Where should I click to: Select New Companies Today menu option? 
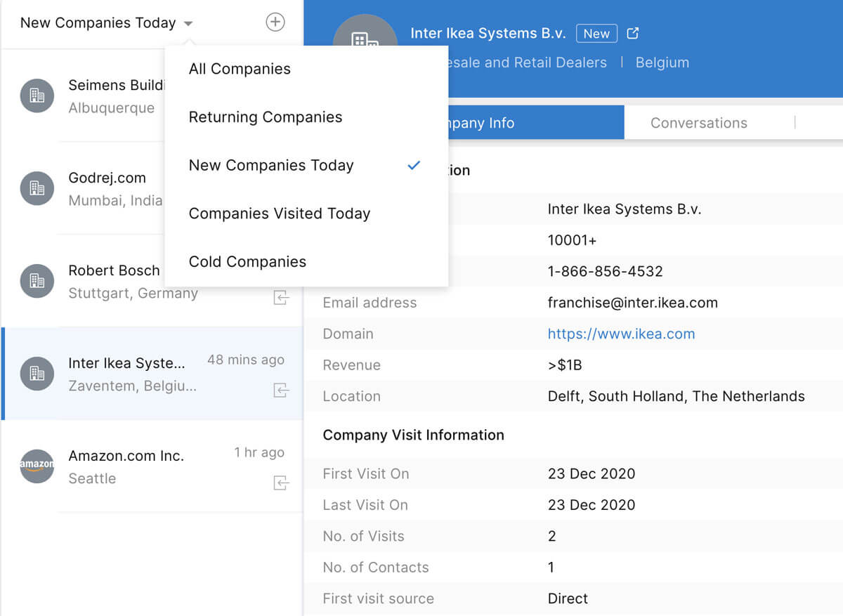tap(271, 166)
